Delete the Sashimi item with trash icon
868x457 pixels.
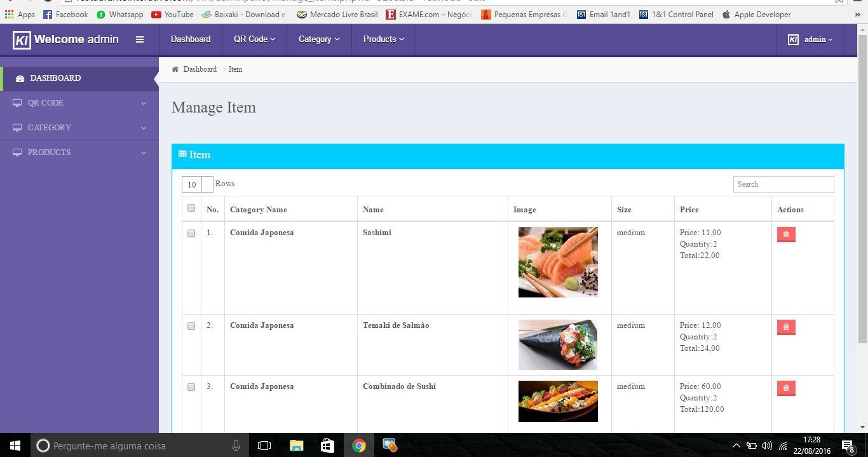(786, 235)
